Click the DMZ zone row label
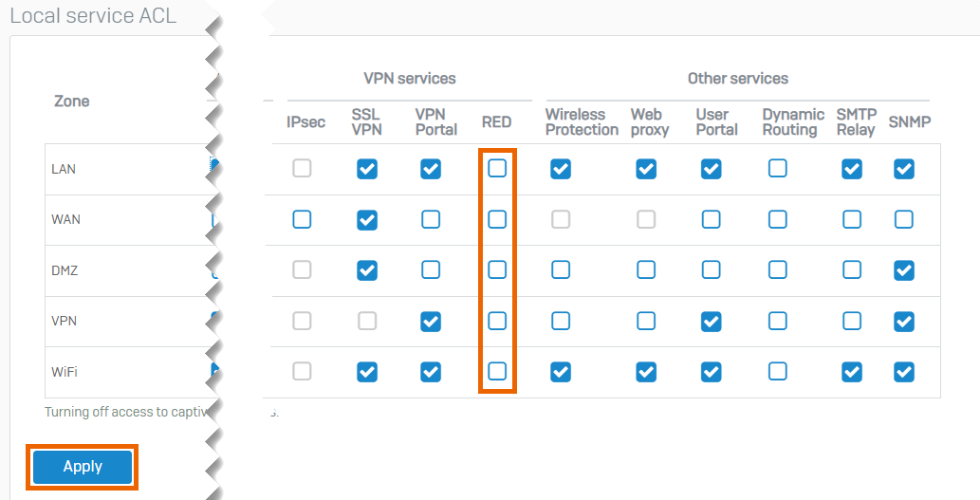Viewport: 980px width, 500px height. [x=65, y=270]
